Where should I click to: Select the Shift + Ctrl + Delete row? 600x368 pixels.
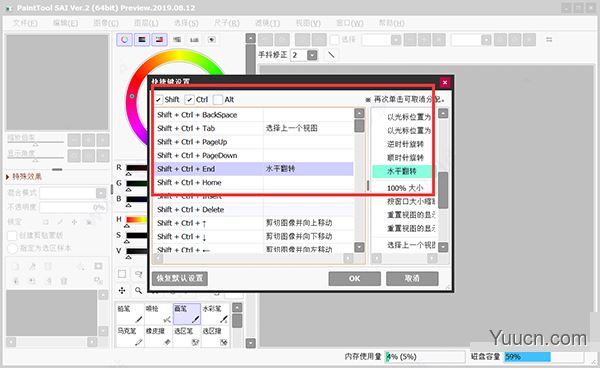click(254, 210)
